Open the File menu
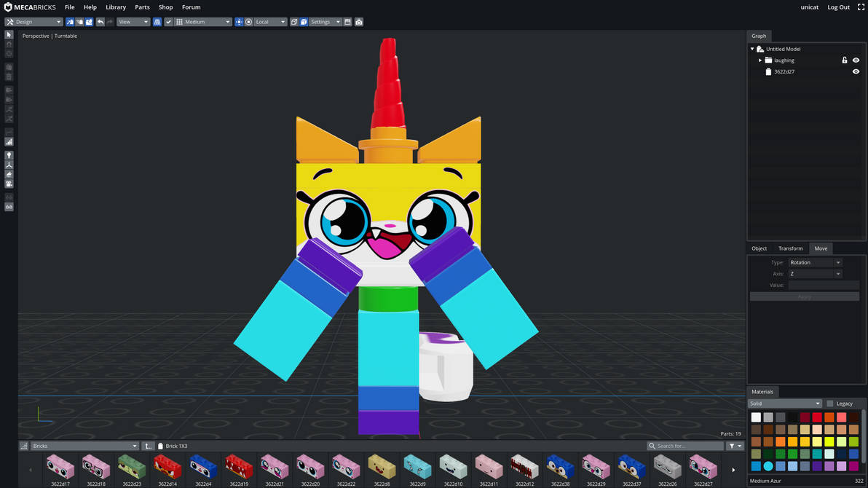868x488 pixels. (x=69, y=7)
